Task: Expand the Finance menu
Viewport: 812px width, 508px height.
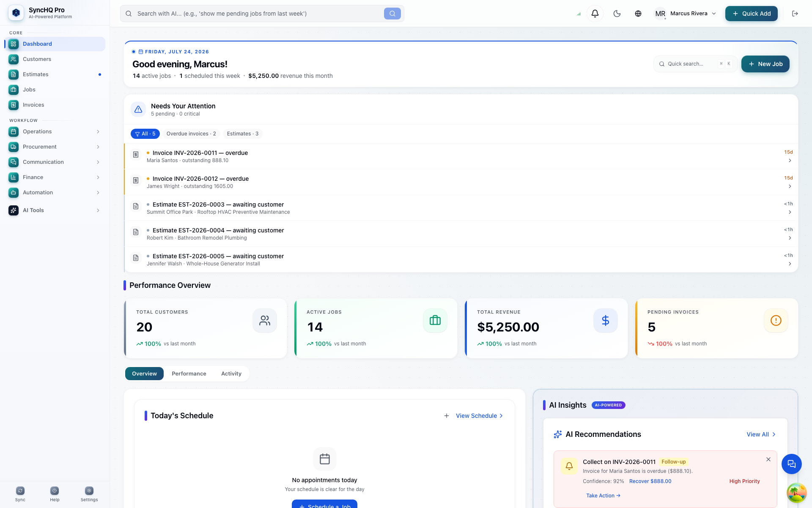Action: 55,177
